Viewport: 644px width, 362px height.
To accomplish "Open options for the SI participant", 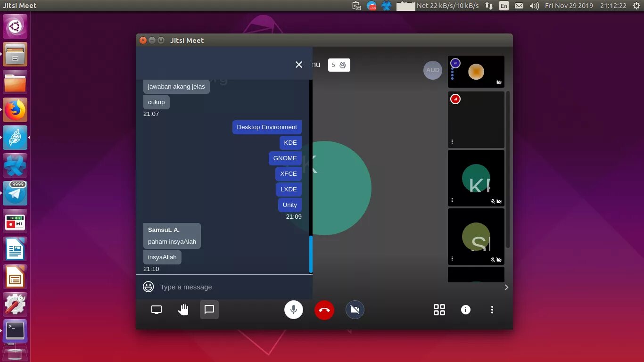I will (452, 258).
